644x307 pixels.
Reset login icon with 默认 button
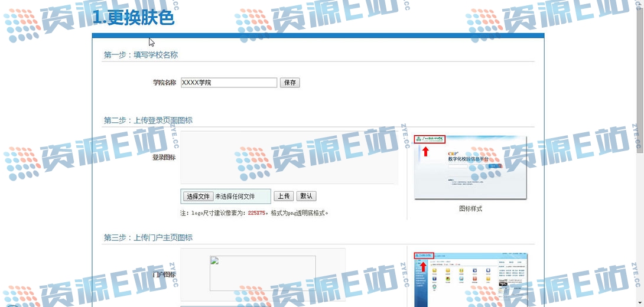coord(306,196)
